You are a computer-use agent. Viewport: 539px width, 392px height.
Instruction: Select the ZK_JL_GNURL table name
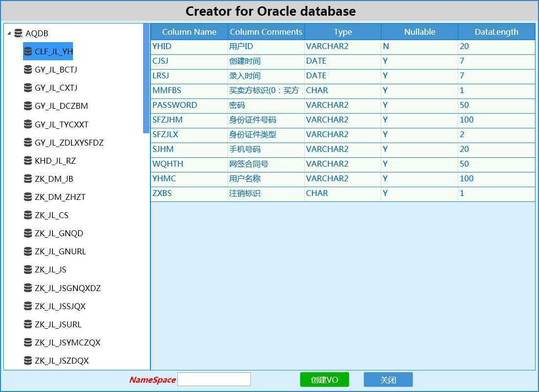pos(60,251)
